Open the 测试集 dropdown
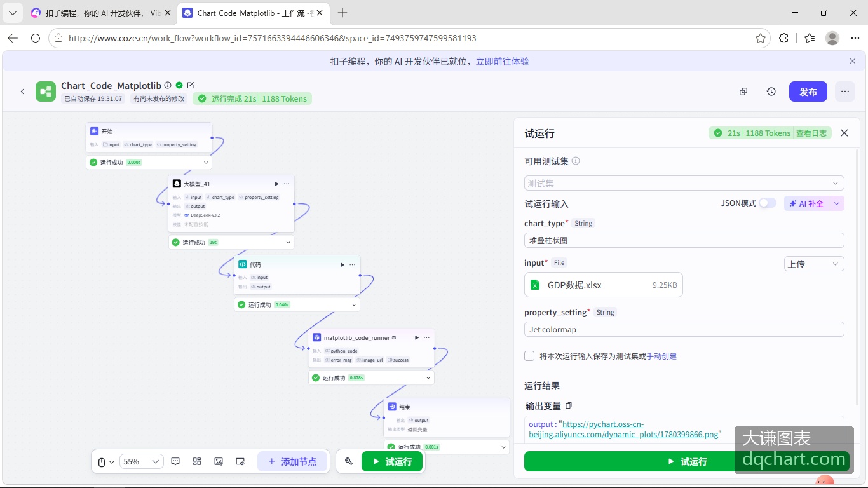The width and height of the screenshot is (868, 488). coord(684,183)
